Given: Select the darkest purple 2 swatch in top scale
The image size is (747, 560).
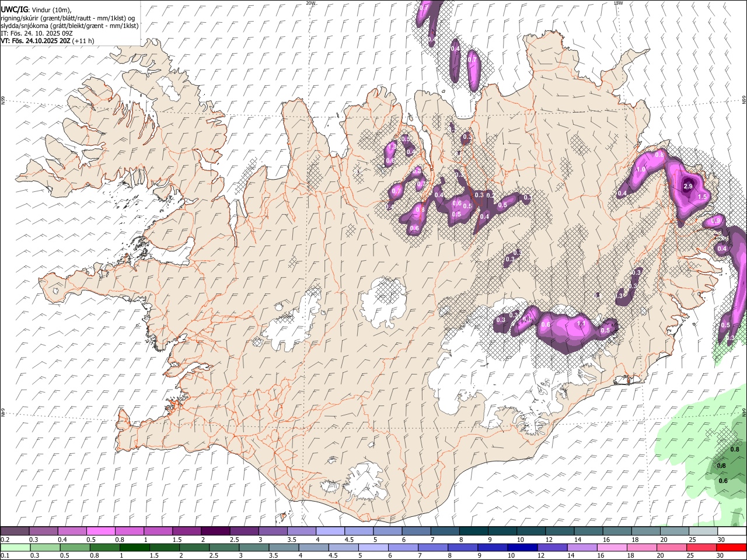Looking at the screenshot, I should coord(215,531).
